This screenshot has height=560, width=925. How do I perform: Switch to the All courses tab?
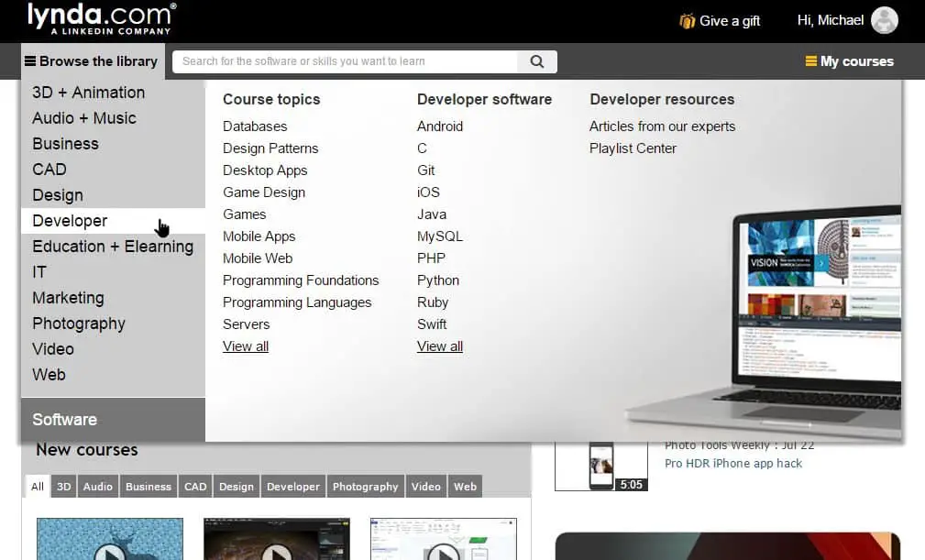tap(38, 487)
